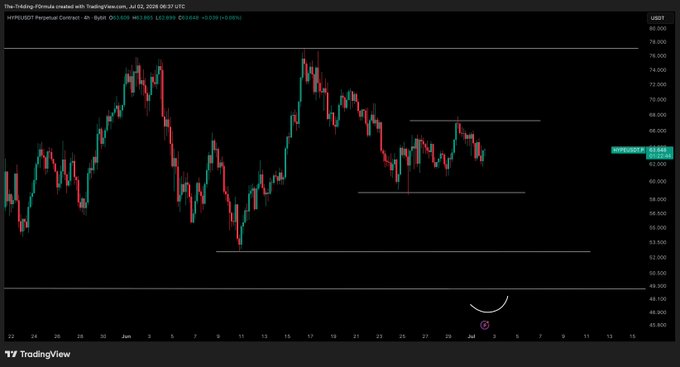The image size is (680, 367).
Task: Click the 68.000 price scale value
Action: [657, 115]
